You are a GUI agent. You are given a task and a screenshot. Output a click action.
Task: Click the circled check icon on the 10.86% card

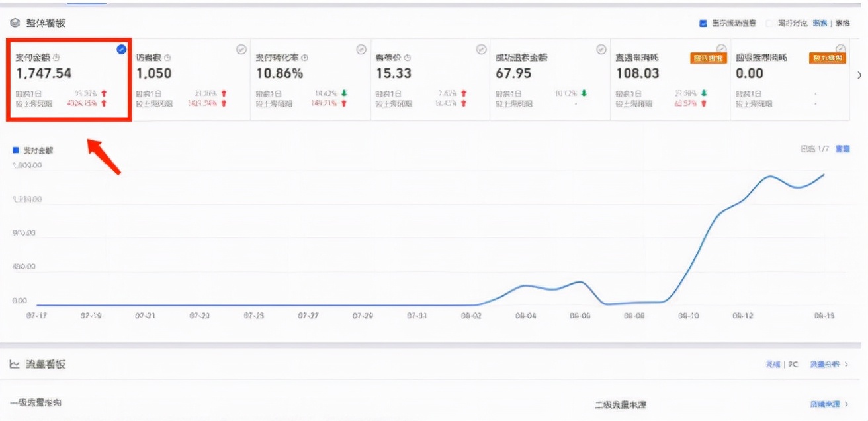coord(361,48)
